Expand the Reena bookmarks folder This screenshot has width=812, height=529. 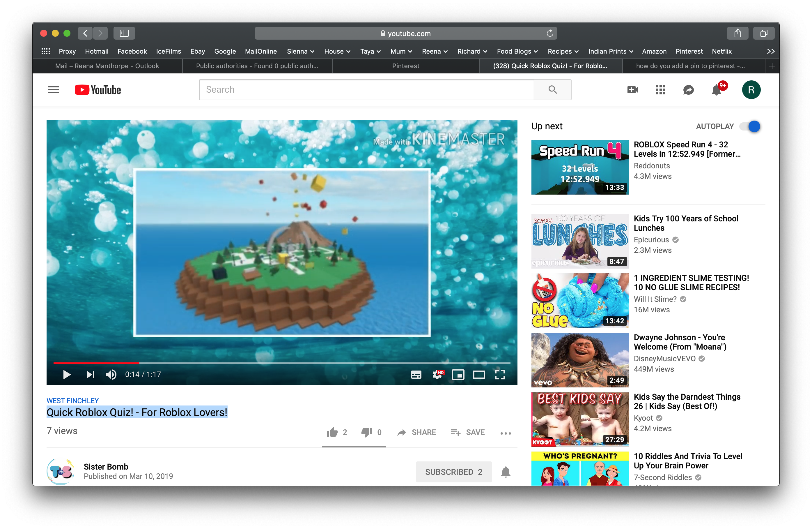[435, 51]
